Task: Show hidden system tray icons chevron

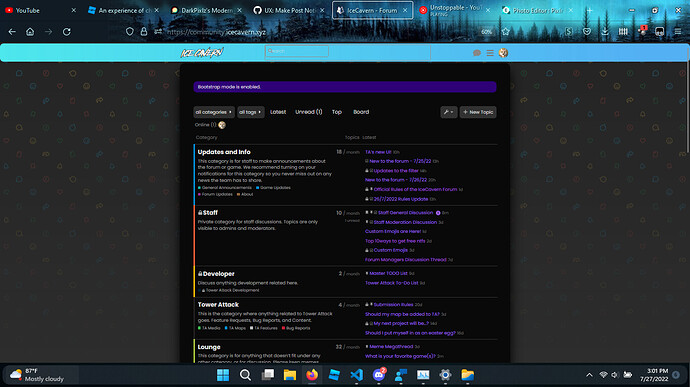Action: [x=589, y=375]
